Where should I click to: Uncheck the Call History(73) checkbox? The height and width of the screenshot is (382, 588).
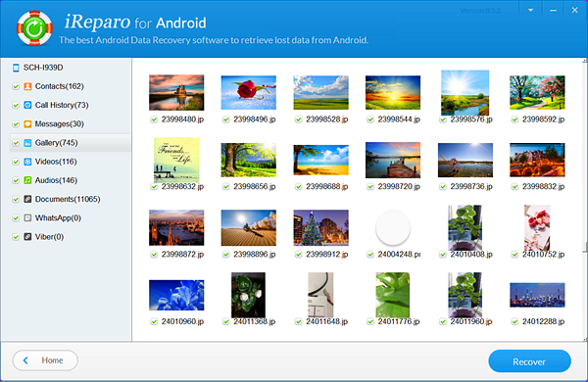(x=16, y=106)
